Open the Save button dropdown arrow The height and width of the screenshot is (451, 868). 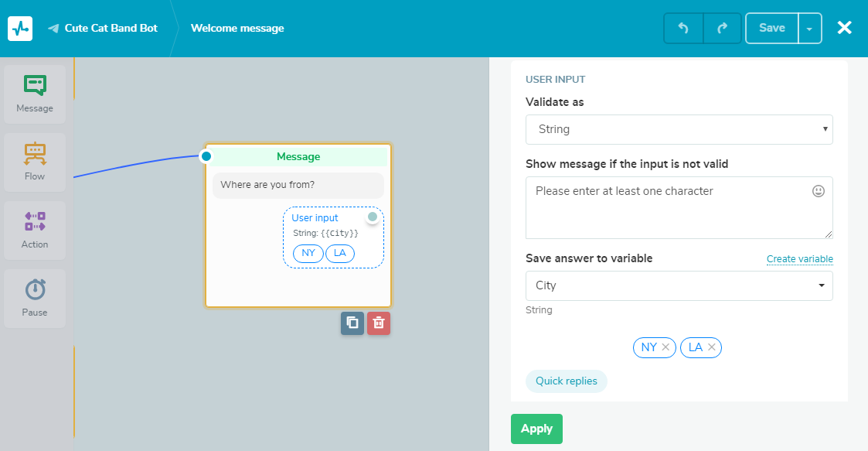809,29
